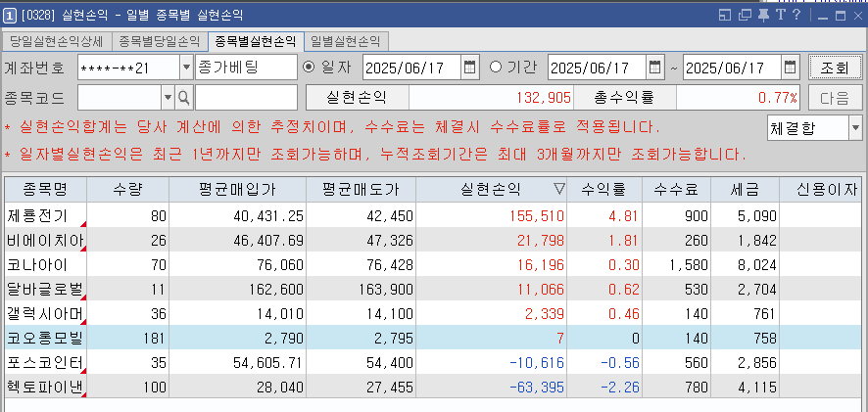Switch to the 일별실현손익 tab

pyautogui.click(x=346, y=41)
